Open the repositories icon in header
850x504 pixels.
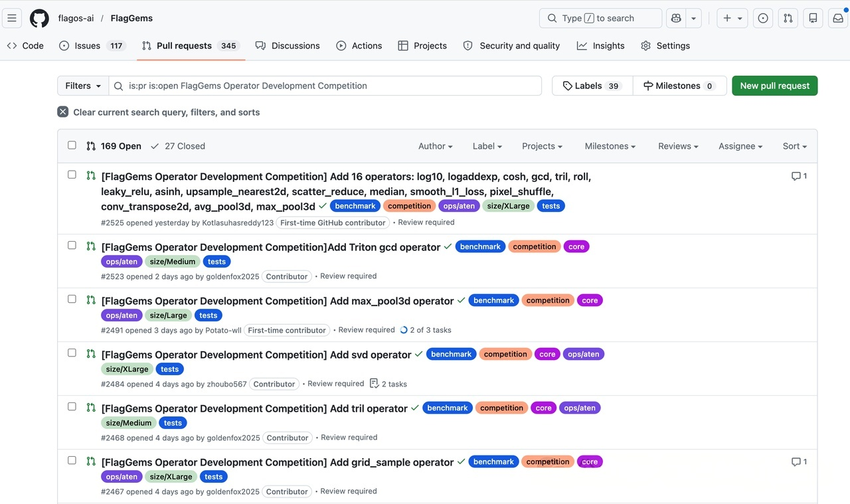813,18
